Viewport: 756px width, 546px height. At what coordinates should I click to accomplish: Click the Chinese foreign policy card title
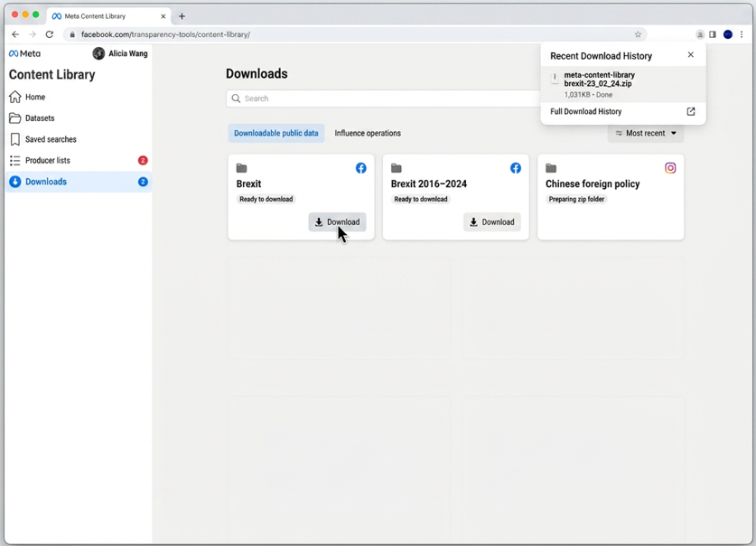click(x=593, y=184)
